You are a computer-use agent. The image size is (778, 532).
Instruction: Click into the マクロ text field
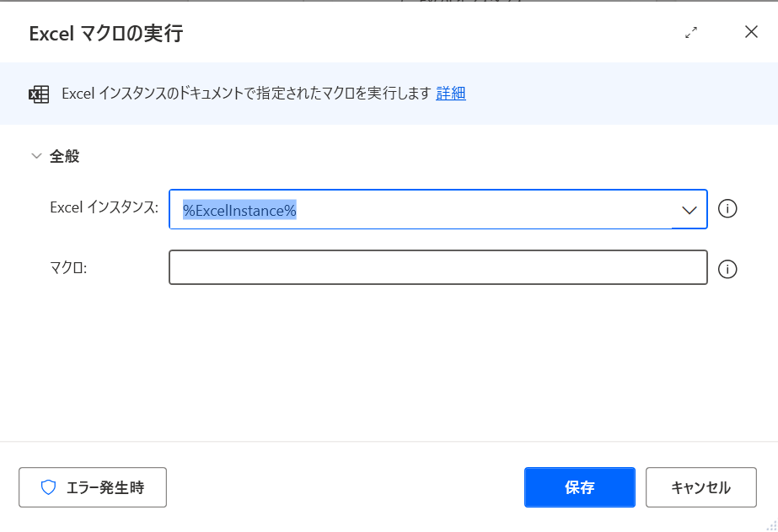[x=437, y=268]
